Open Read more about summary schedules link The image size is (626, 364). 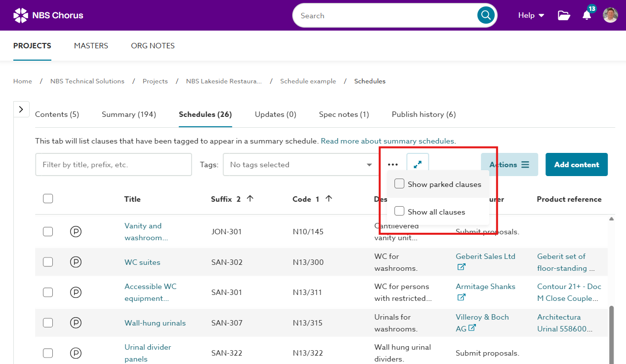pyautogui.click(x=388, y=141)
